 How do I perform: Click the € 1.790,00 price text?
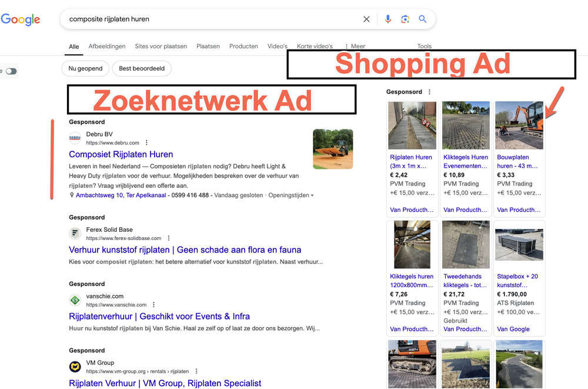[x=512, y=294]
